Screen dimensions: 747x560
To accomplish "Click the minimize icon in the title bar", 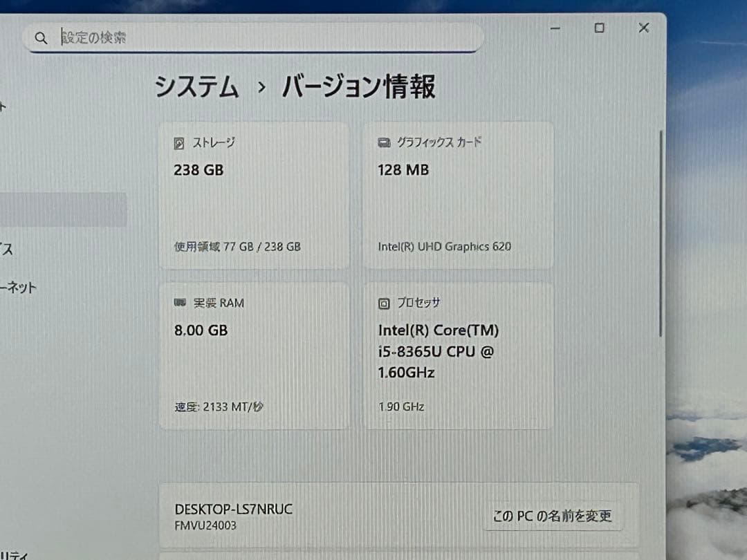I will click(554, 28).
